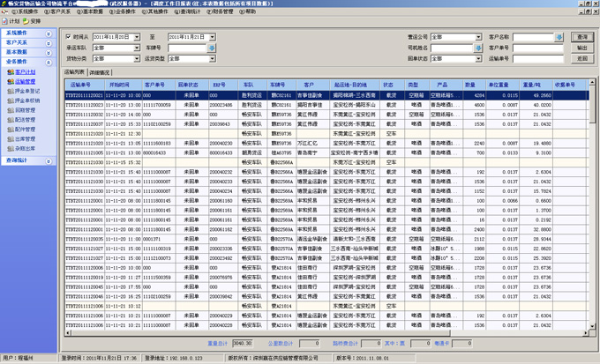Toggle the 时间从 date filter checkbox
Viewport: 600px width, 364px height.
pos(69,37)
